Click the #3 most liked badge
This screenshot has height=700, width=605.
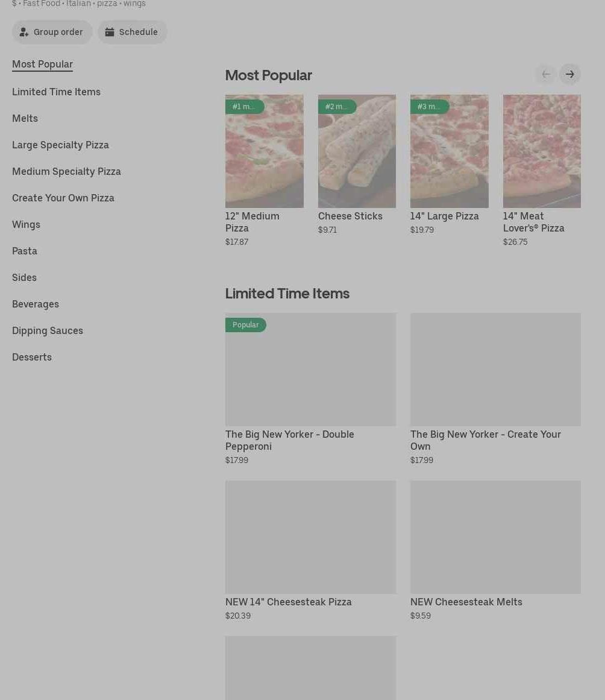pos(429,107)
